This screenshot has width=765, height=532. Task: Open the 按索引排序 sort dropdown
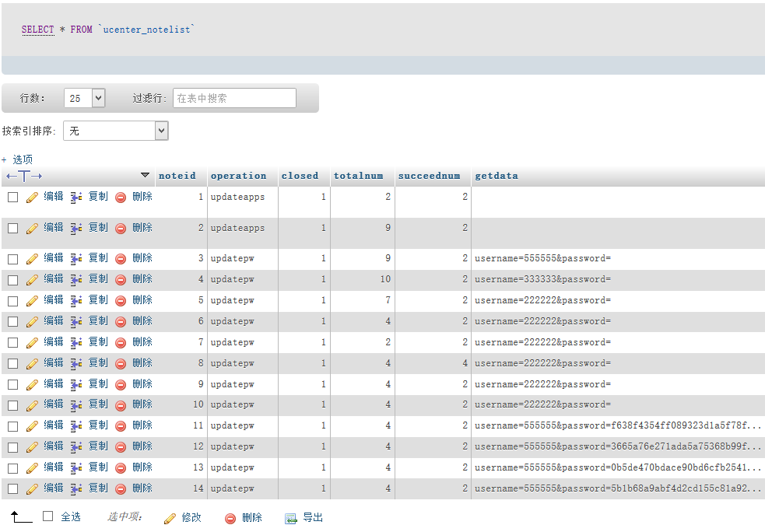coord(116,131)
